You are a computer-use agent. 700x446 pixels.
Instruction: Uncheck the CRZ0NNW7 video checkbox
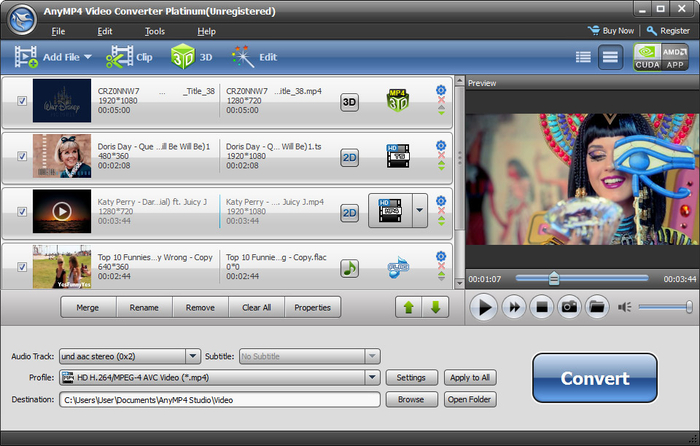pyautogui.click(x=23, y=101)
